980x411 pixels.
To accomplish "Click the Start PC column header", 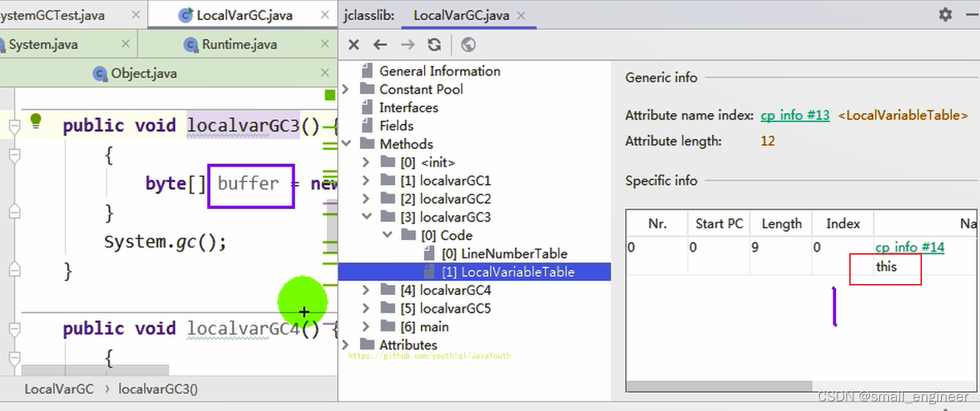I will 719,224.
